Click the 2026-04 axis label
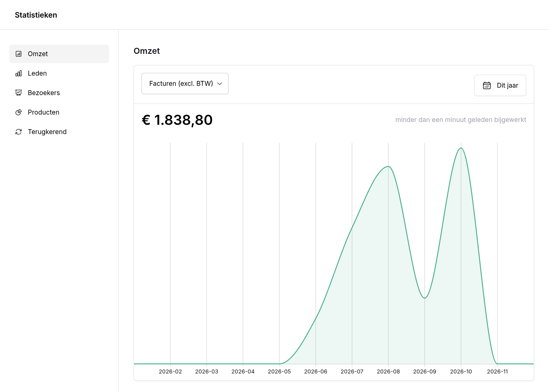 [x=243, y=372]
